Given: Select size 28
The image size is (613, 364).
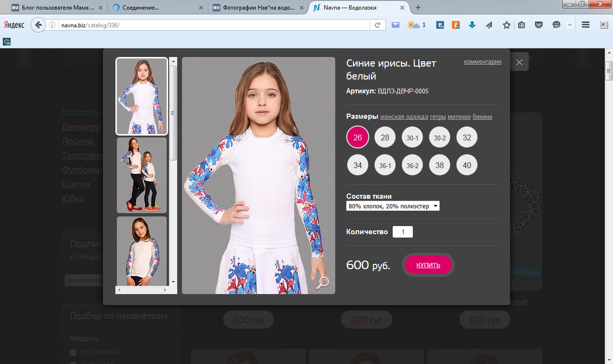Looking at the screenshot, I should tap(385, 137).
